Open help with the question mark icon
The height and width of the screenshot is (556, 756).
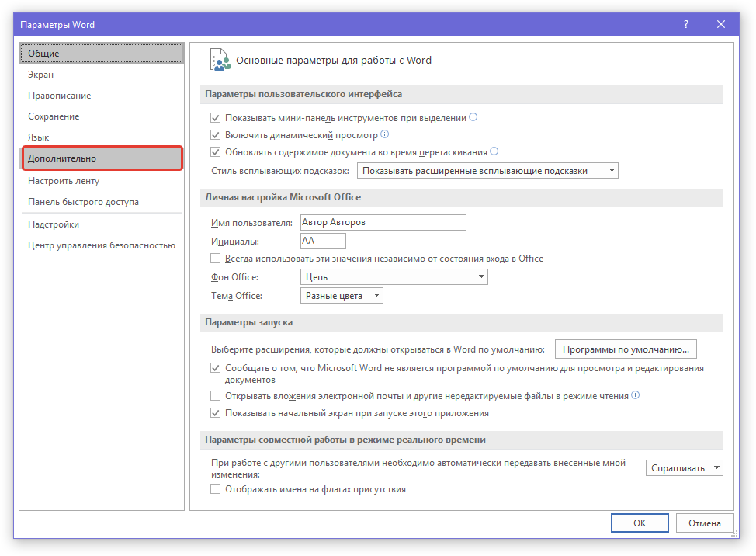685,25
